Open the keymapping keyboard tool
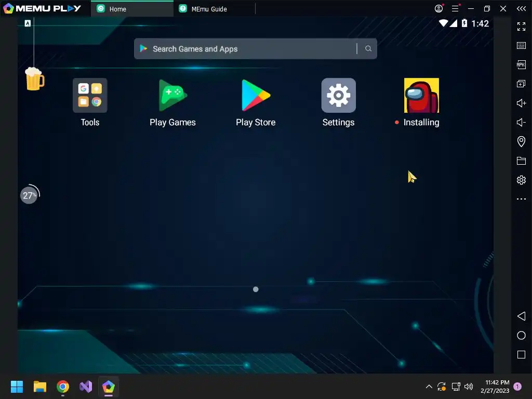 point(521,46)
